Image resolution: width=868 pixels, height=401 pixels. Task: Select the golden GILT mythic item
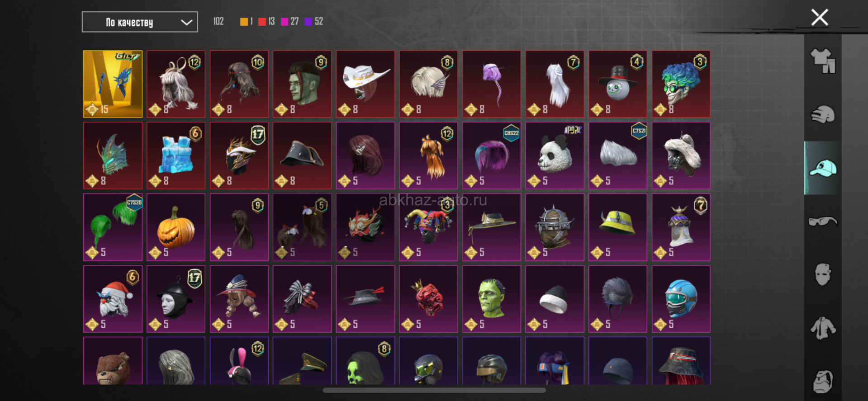[x=113, y=84]
